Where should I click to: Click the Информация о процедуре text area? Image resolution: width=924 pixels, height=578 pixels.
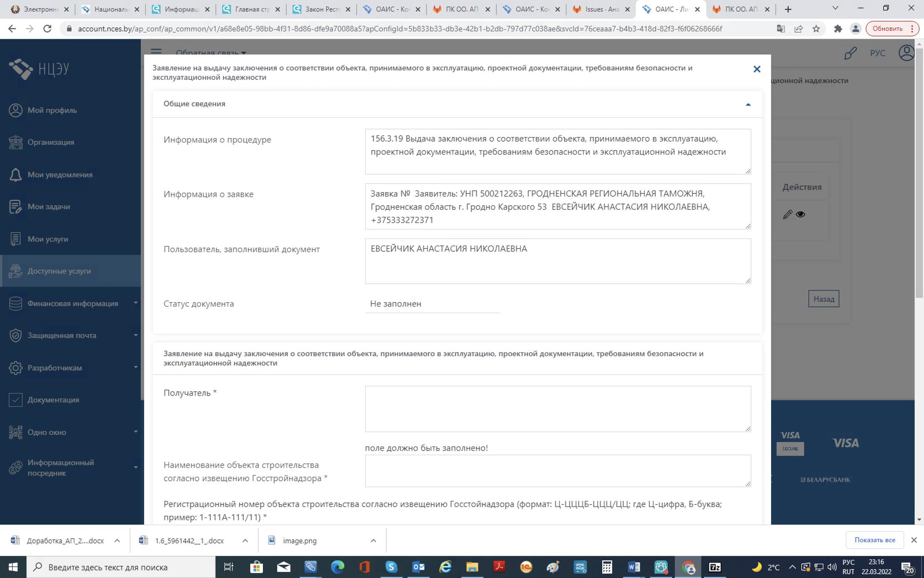[x=558, y=152]
